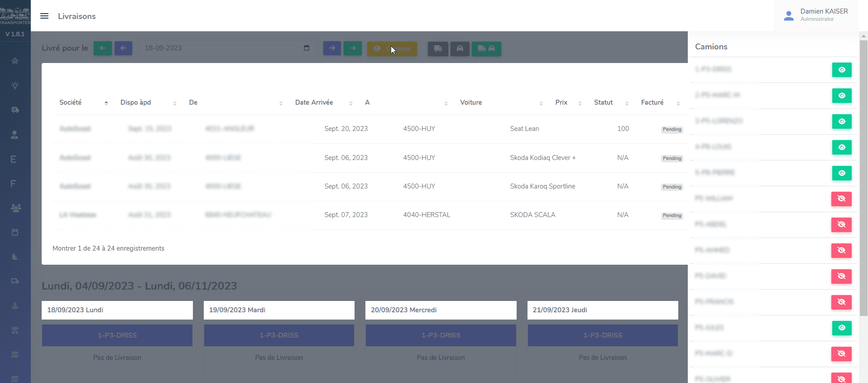This screenshot has width=868, height=383.
Task: Click the grey car-only filter button
Action: click(x=460, y=48)
